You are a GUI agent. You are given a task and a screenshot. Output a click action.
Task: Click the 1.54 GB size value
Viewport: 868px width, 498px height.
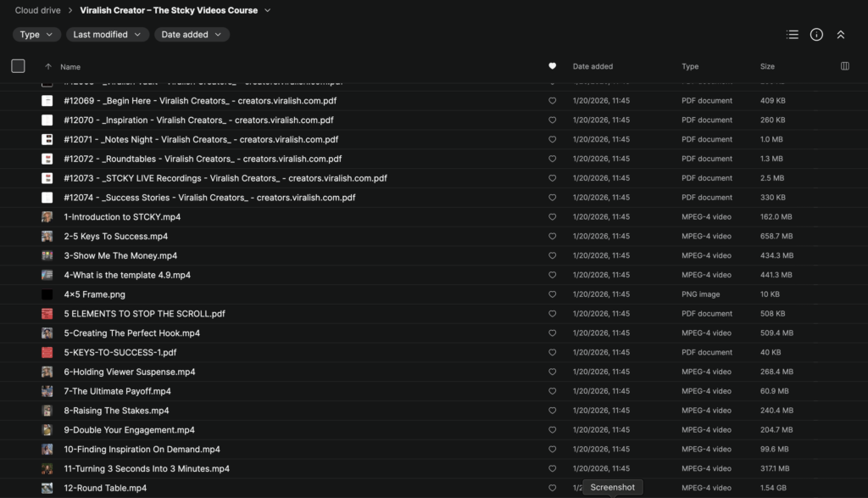tap(773, 488)
